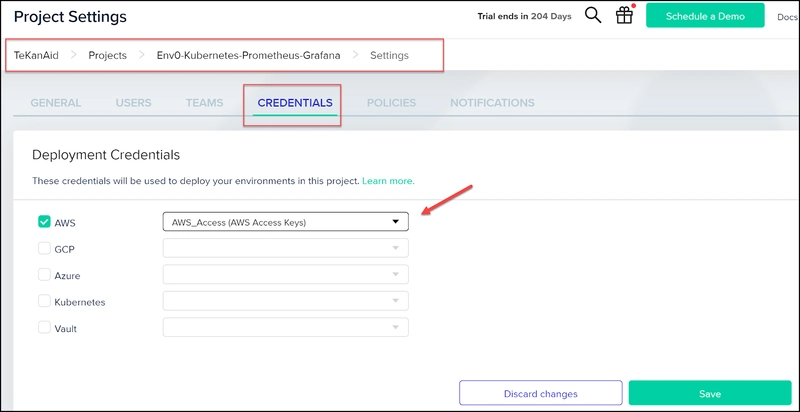
Task: Click the Save button
Action: tap(710, 393)
